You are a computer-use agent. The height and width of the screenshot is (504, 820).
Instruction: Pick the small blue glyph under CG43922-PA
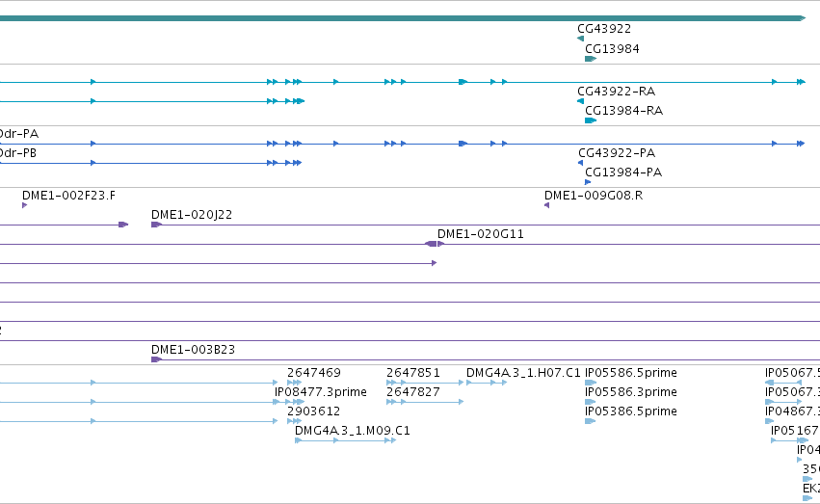580,163
